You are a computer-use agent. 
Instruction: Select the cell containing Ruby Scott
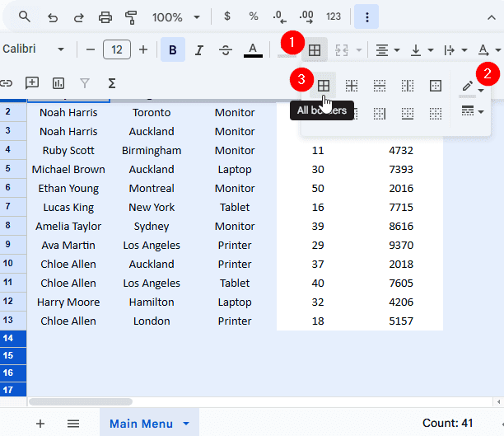coord(68,151)
